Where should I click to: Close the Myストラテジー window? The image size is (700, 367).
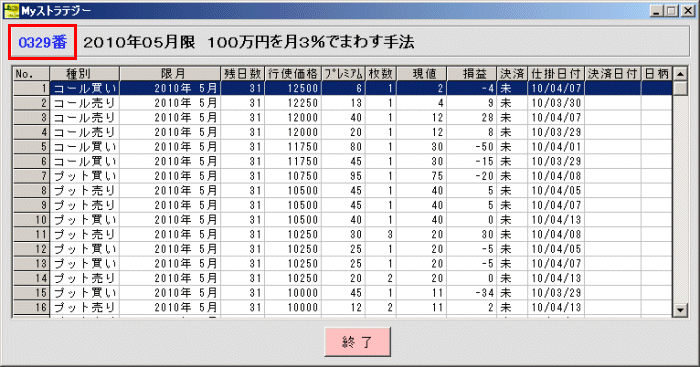coord(688,11)
